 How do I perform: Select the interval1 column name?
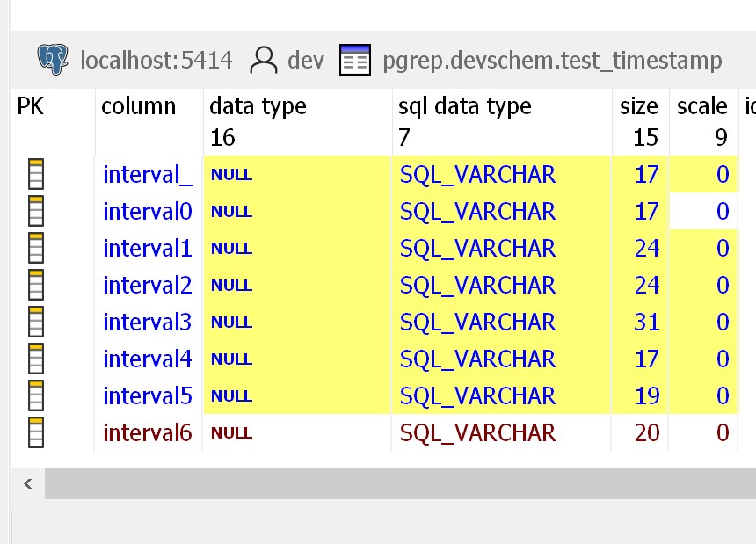[x=147, y=248]
